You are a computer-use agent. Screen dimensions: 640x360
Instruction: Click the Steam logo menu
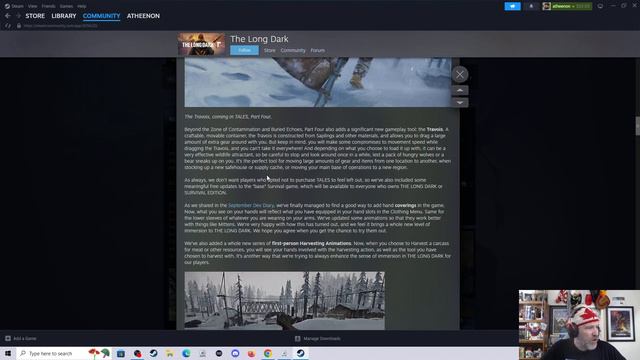(x=14, y=6)
